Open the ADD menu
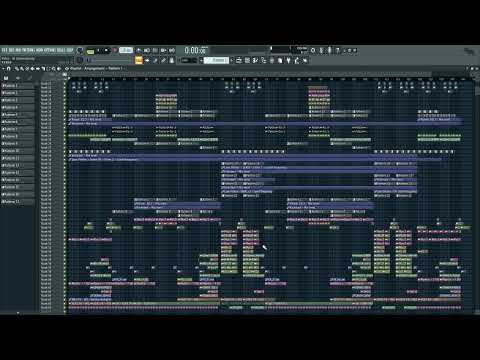 (x=18, y=50)
